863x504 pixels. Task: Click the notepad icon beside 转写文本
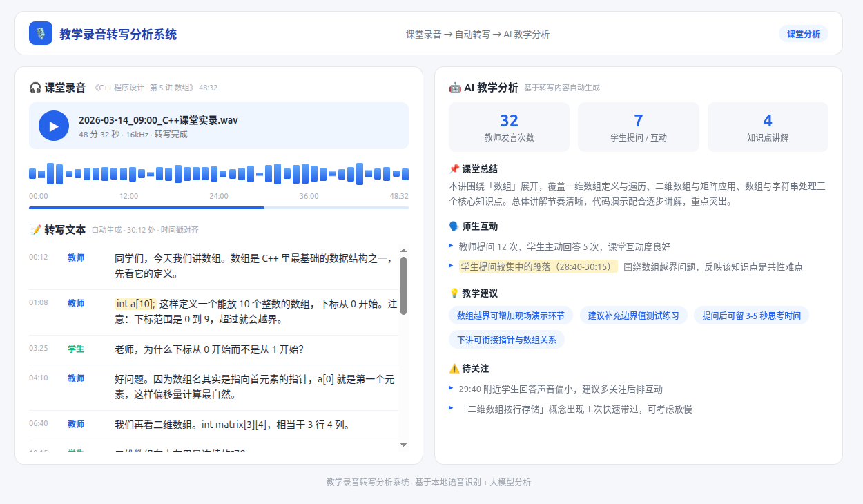[35, 230]
